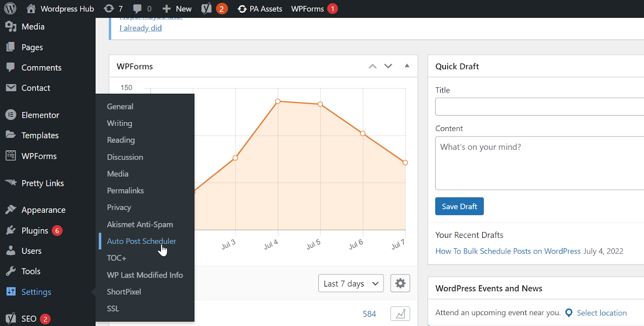Open Privacy settings submenu item
This screenshot has width=644, height=326.
pos(119,208)
